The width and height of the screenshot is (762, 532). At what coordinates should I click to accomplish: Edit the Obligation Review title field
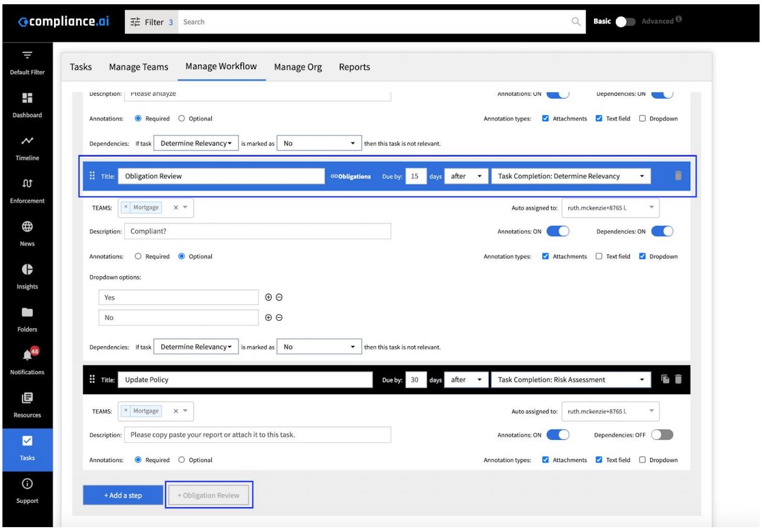221,176
